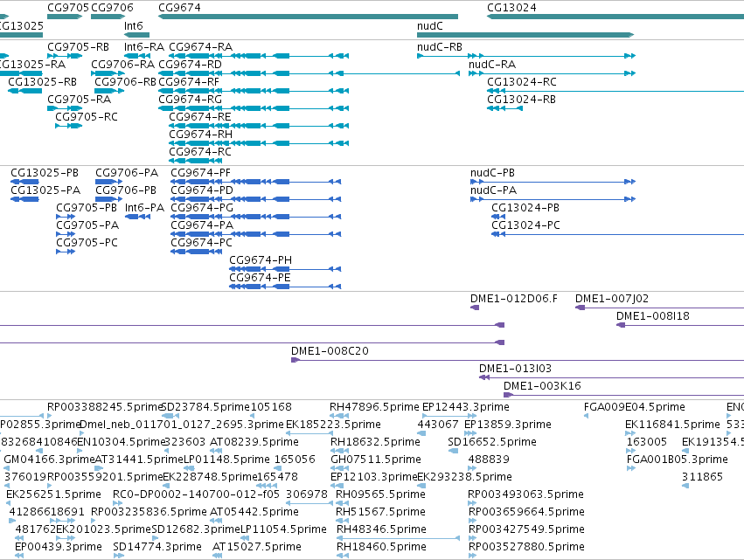Select EST 311865
The image size is (744, 560).
tap(702, 477)
